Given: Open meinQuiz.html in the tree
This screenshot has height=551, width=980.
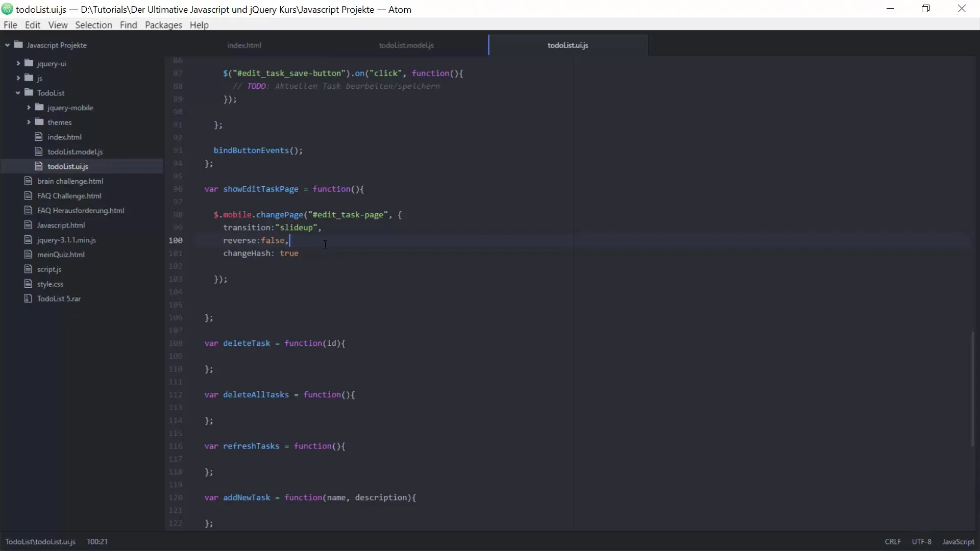Looking at the screenshot, I should tap(61, 255).
